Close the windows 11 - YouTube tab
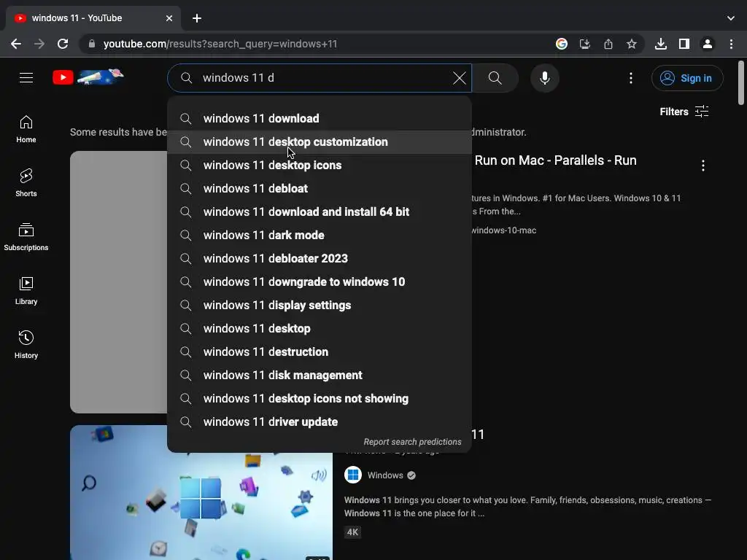Screen dimensions: 747x560 [169, 18]
